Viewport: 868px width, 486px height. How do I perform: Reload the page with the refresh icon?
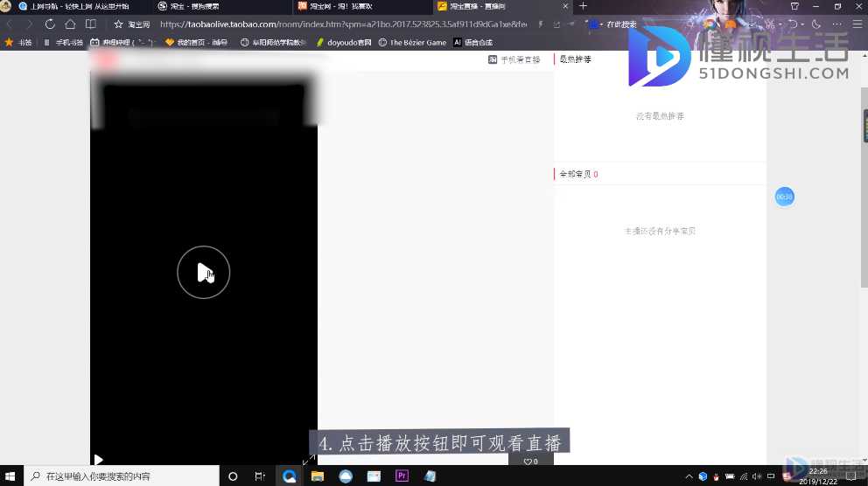(50, 24)
